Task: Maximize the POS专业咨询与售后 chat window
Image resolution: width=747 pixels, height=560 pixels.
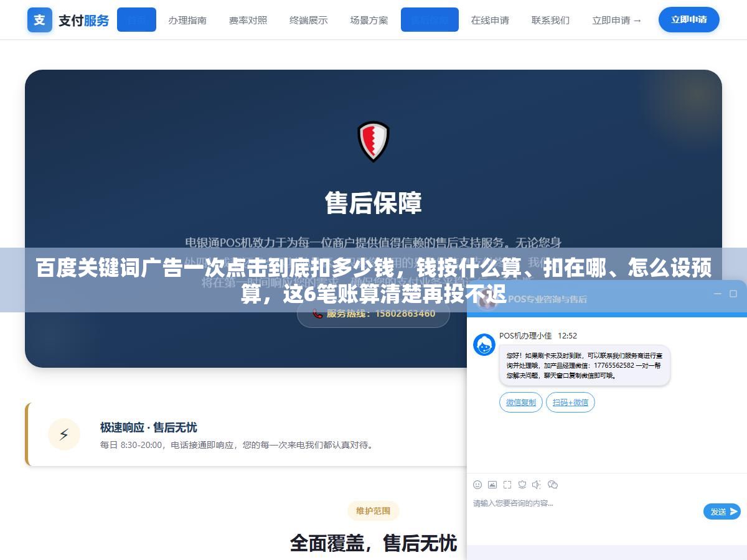Action: (733, 294)
